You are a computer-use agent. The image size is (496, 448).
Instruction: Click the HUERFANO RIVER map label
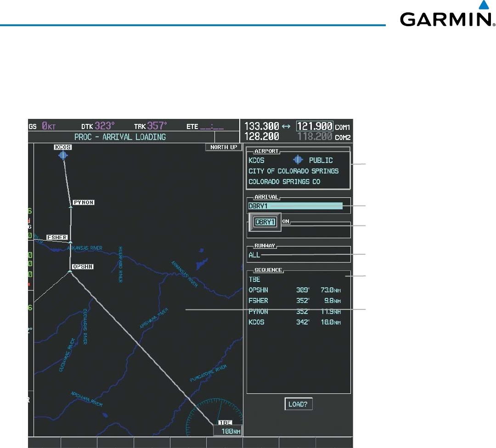point(120,264)
